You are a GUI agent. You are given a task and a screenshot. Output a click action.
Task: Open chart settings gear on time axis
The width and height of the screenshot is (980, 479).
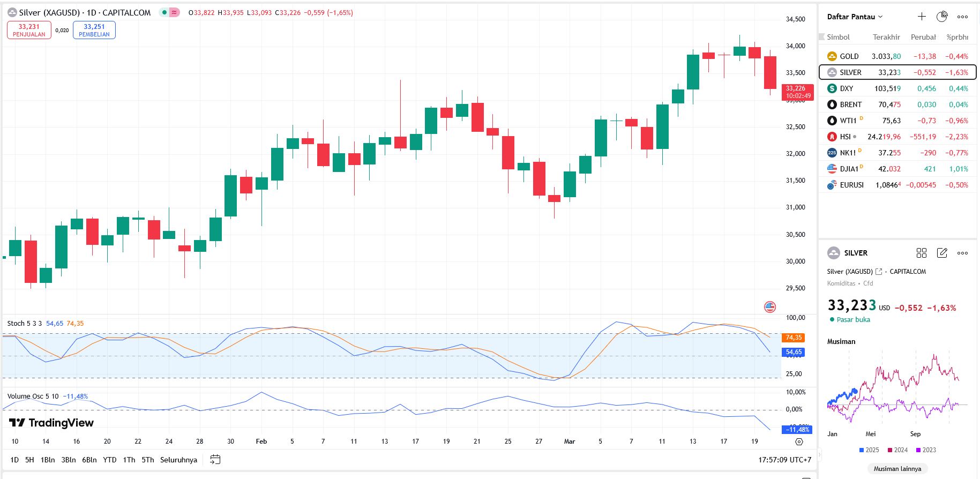tap(799, 441)
